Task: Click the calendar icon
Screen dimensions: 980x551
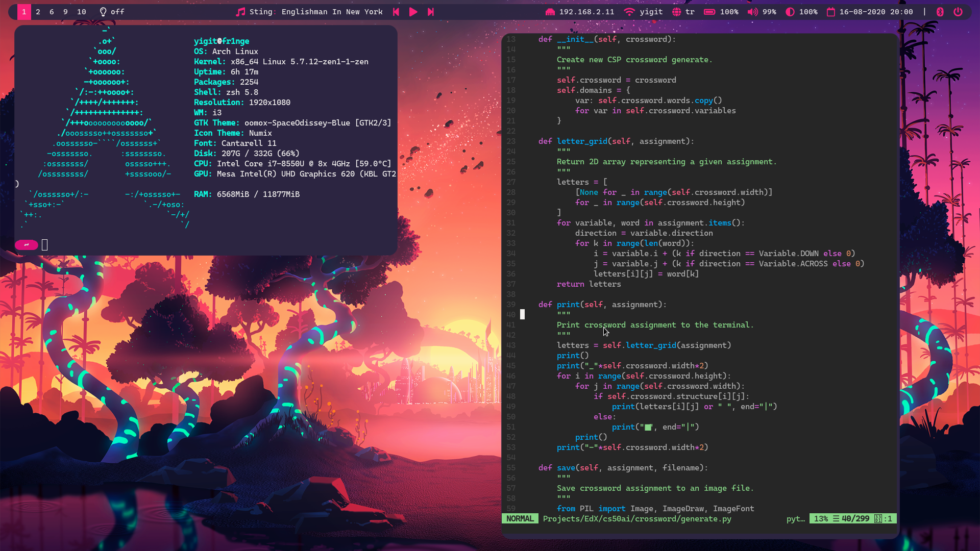Action: coord(830,12)
